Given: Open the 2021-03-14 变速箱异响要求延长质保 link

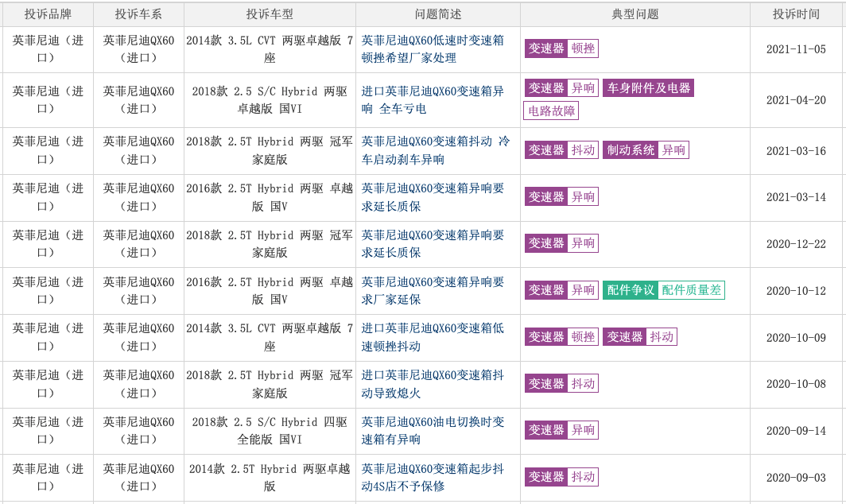Looking at the screenshot, I should 433,197.
